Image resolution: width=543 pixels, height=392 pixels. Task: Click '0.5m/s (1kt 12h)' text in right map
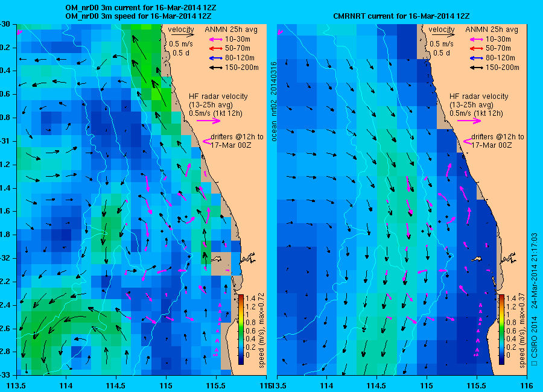(x=477, y=113)
